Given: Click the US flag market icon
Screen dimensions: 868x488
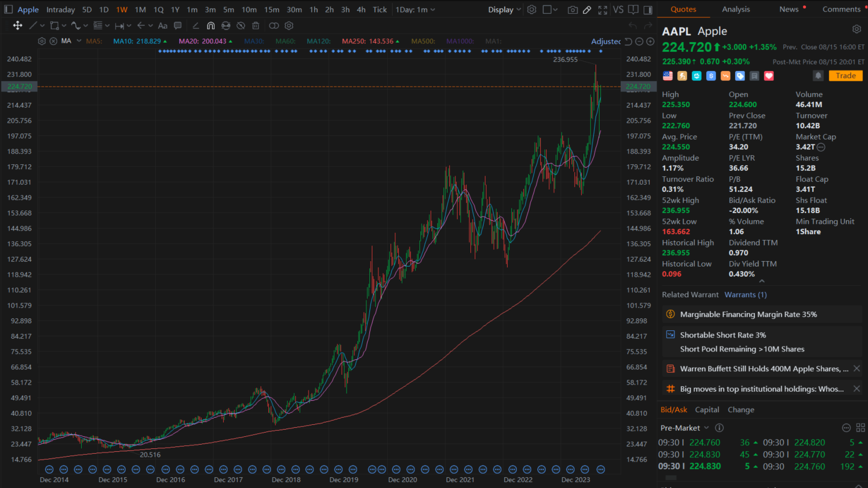Looking at the screenshot, I should coord(668,76).
